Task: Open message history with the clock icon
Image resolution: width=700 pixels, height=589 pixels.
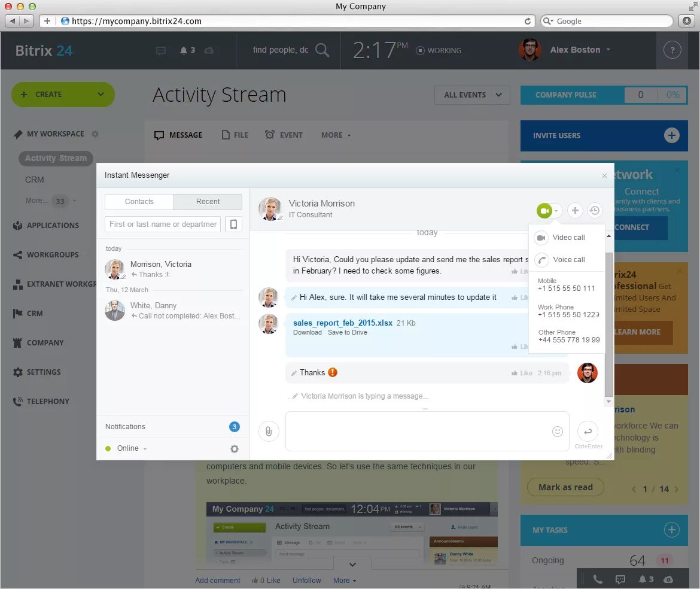Action: click(595, 210)
